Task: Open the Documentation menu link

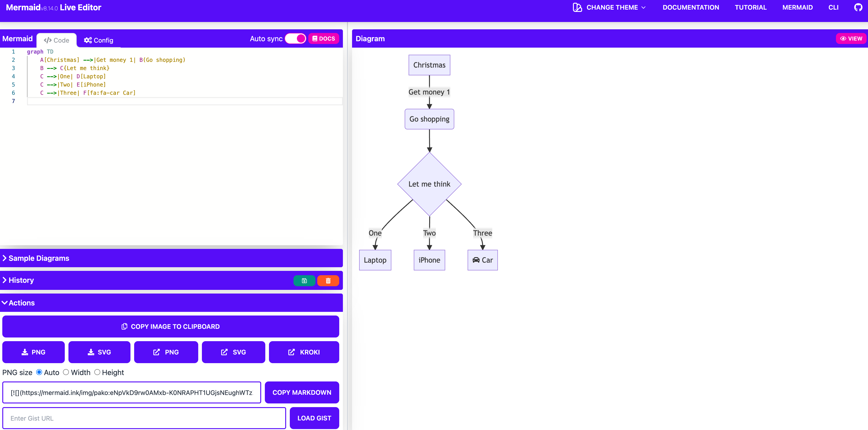Action: click(690, 7)
